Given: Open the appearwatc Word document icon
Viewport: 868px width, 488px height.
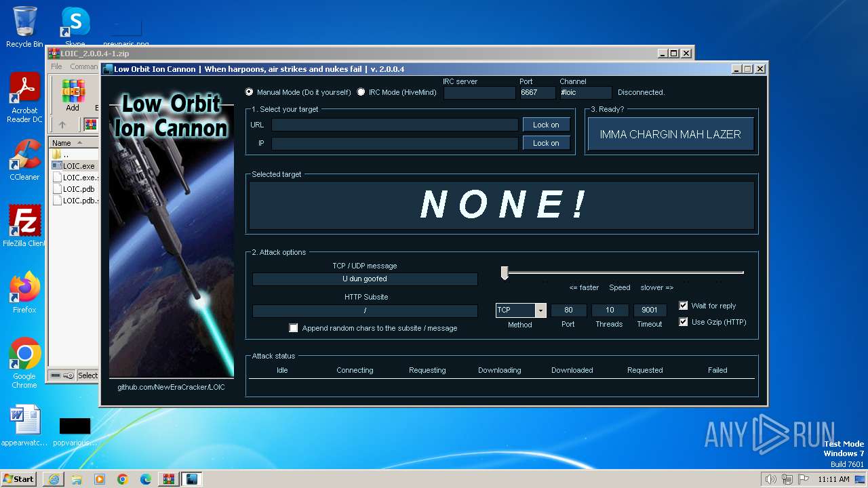Looking at the screenshot, I should coord(24,426).
